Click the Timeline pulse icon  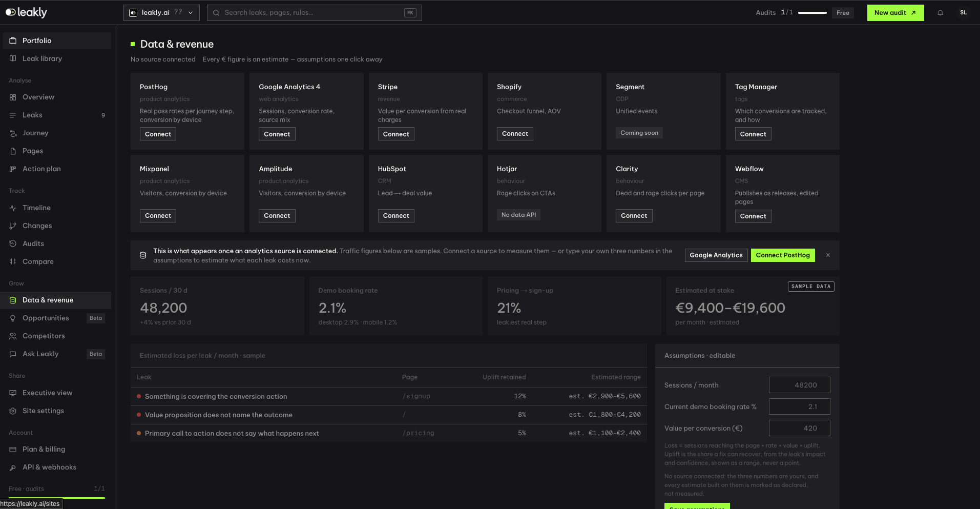[x=13, y=208]
